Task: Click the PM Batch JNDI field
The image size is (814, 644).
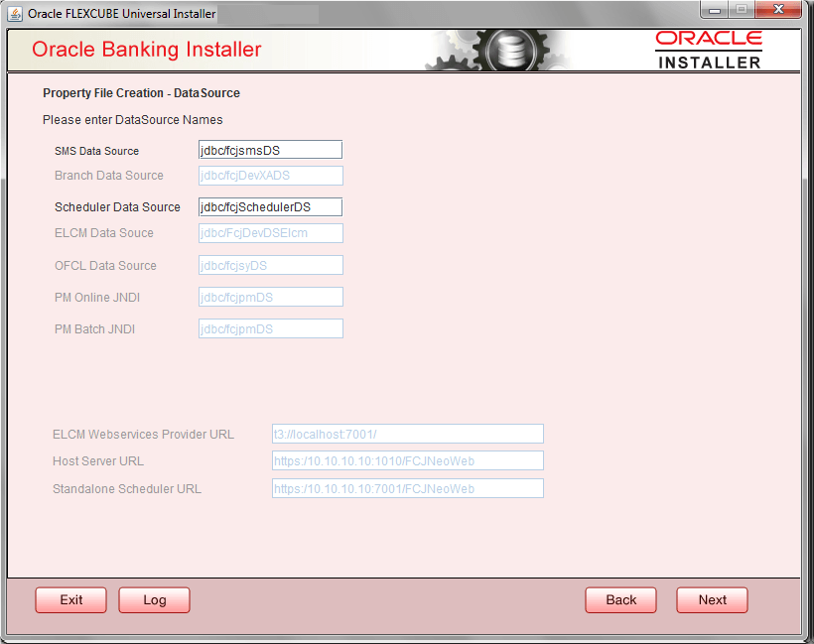Action: pyautogui.click(x=270, y=328)
